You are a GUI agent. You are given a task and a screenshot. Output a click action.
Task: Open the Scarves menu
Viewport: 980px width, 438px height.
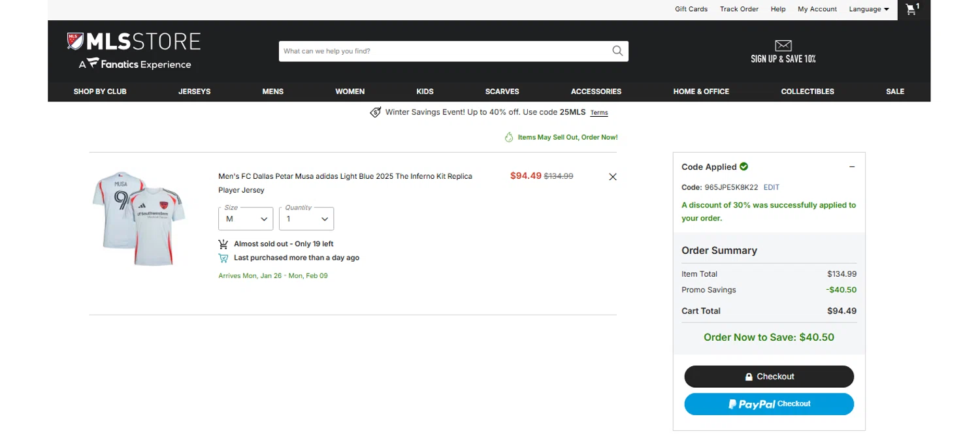(502, 91)
